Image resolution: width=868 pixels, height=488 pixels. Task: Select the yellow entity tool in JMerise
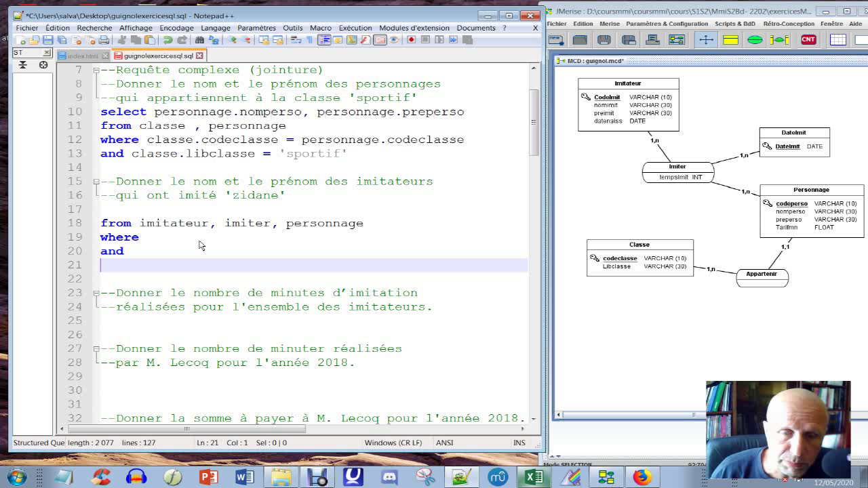pyautogui.click(x=730, y=40)
